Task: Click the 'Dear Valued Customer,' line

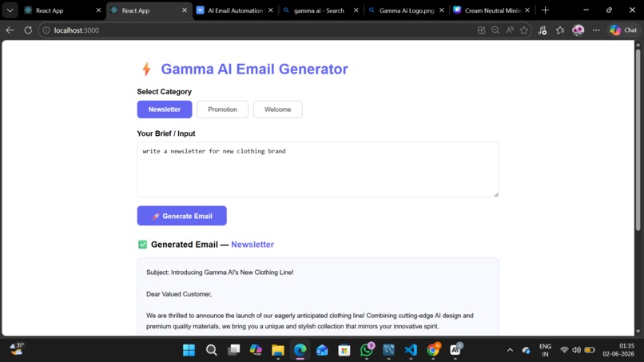Action: pos(179,294)
